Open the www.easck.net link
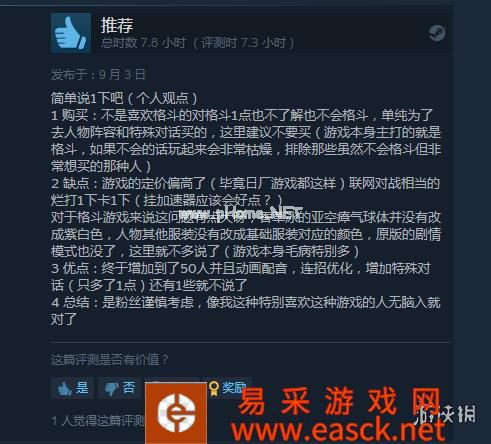Screen dimensions: 491x444 click(338, 430)
